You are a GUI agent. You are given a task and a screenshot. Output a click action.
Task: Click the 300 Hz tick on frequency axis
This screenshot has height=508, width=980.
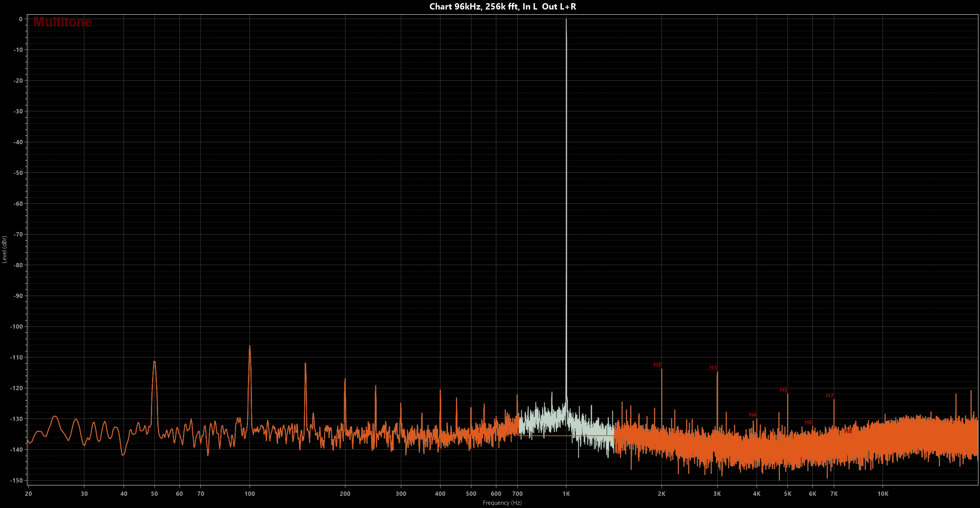(x=401, y=494)
